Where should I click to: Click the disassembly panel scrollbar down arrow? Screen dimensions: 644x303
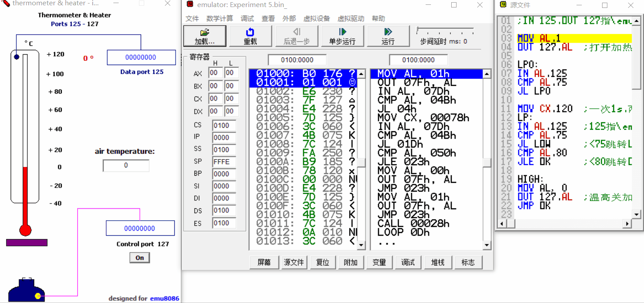pos(361,245)
